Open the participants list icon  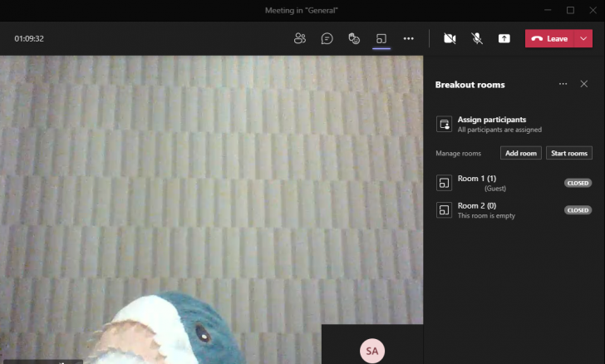(x=300, y=38)
